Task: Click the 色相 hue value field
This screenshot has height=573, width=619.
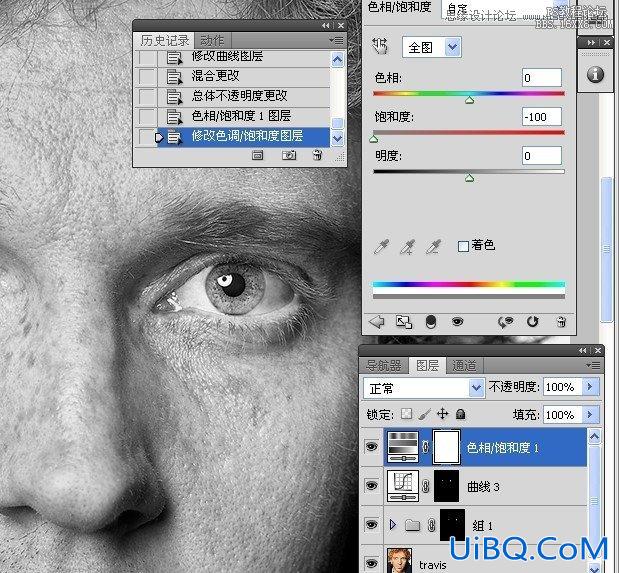Action: point(542,78)
